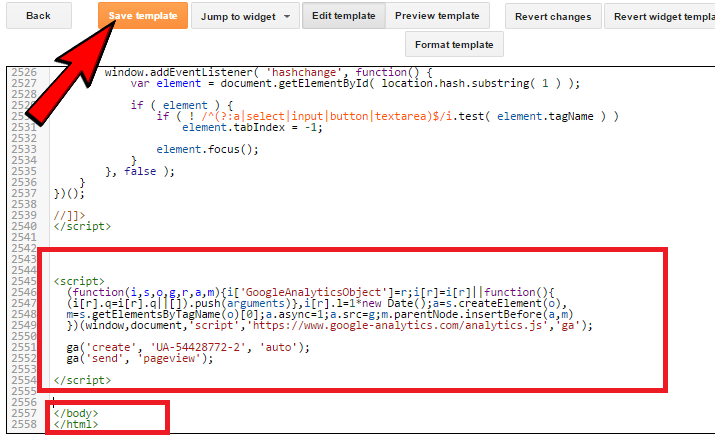This screenshot has width=715, height=437.
Task: Switch to Edit template view
Action: point(344,16)
